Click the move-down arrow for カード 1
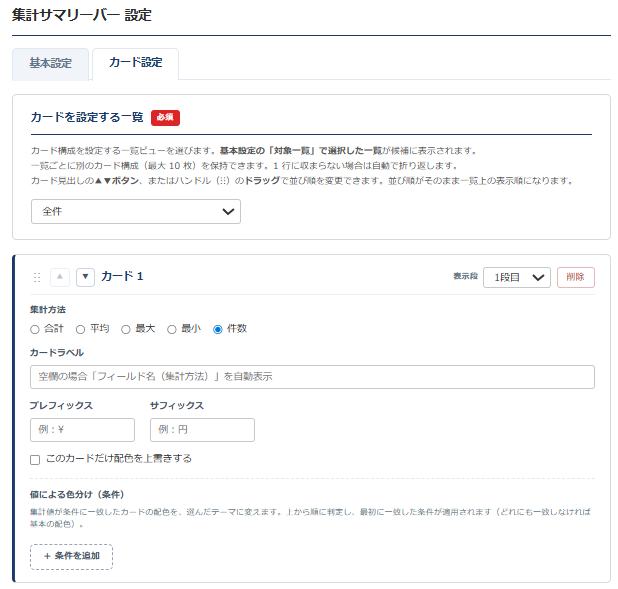 tap(86, 277)
